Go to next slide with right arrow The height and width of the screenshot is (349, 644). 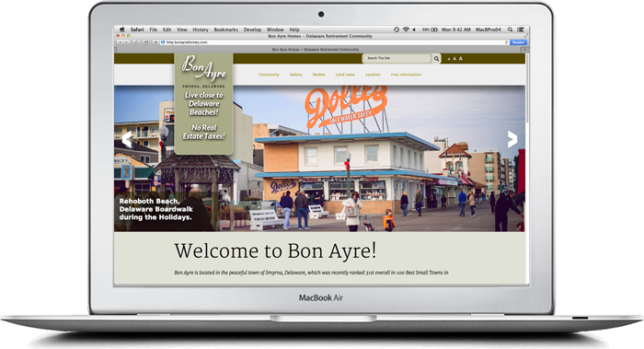512,139
